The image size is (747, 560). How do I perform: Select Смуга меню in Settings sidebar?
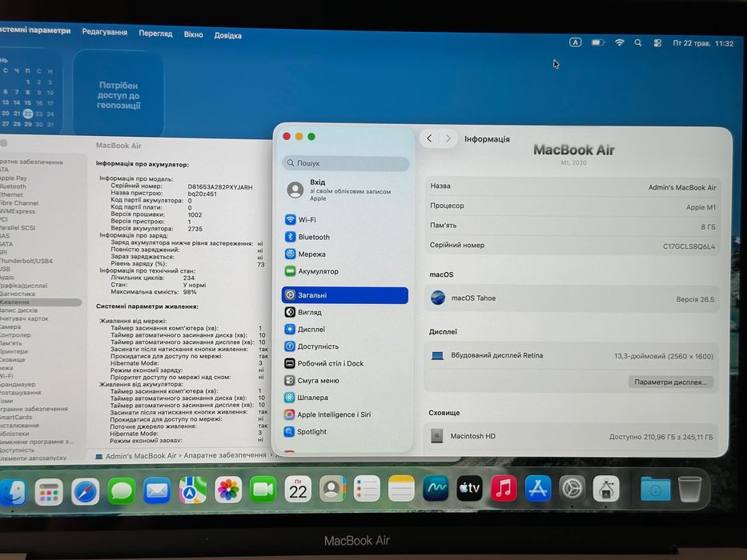[x=345, y=381]
